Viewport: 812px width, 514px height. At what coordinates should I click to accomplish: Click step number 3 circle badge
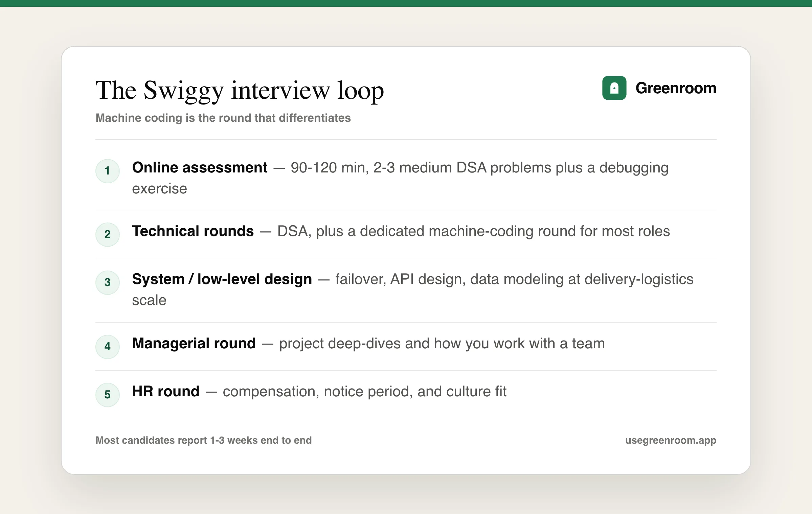coord(108,282)
